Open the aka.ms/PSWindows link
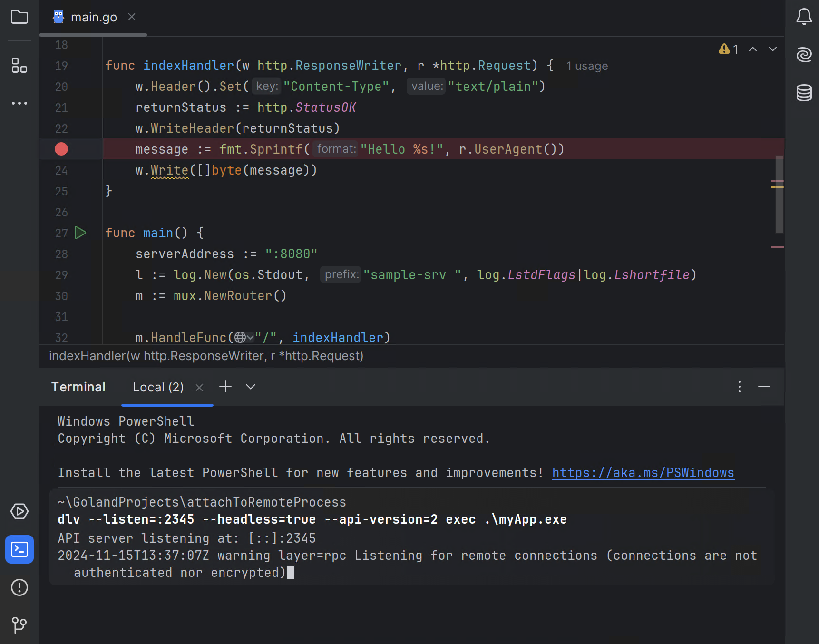The height and width of the screenshot is (644, 819). pos(643,473)
